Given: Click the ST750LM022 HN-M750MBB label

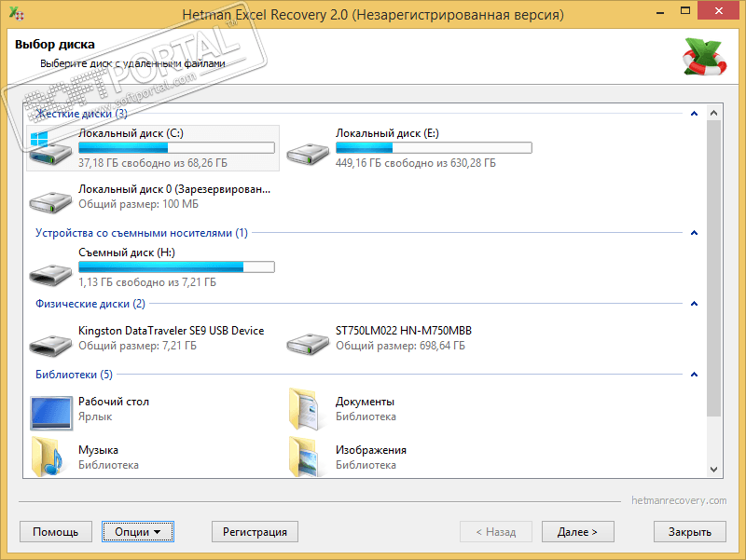Looking at the screenshot, I should tap(404, 331).
